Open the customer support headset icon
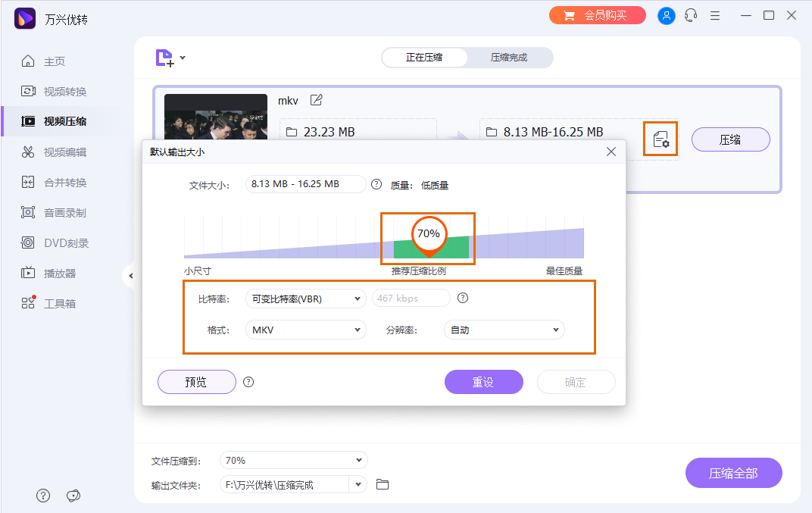This screenshot has width=812, height=513. pos(690,14)
